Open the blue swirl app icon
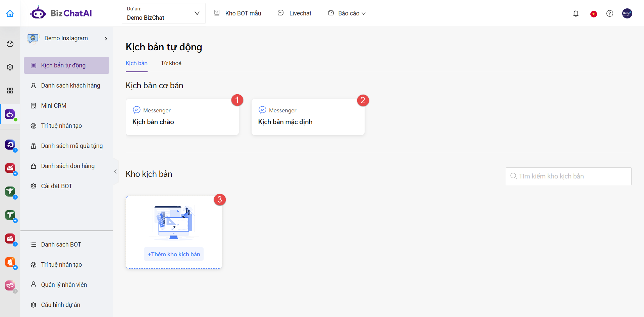 point(10,145)
